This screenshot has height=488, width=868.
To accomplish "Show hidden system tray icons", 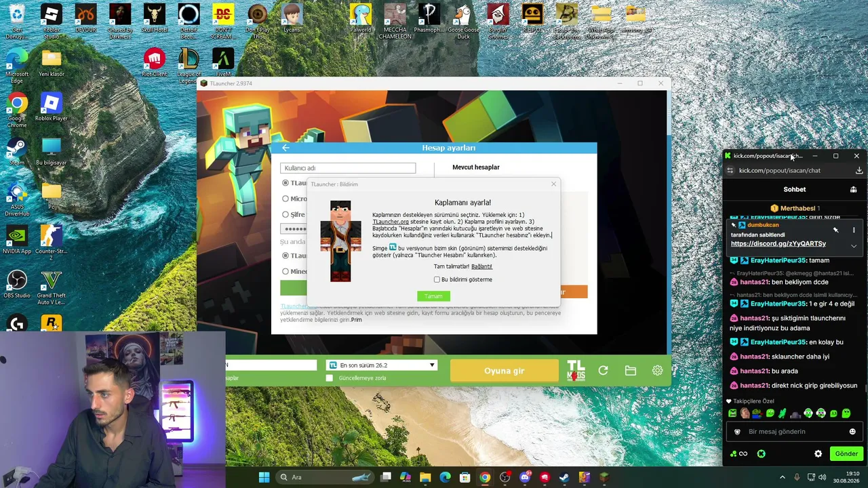I will pos(783,477).
